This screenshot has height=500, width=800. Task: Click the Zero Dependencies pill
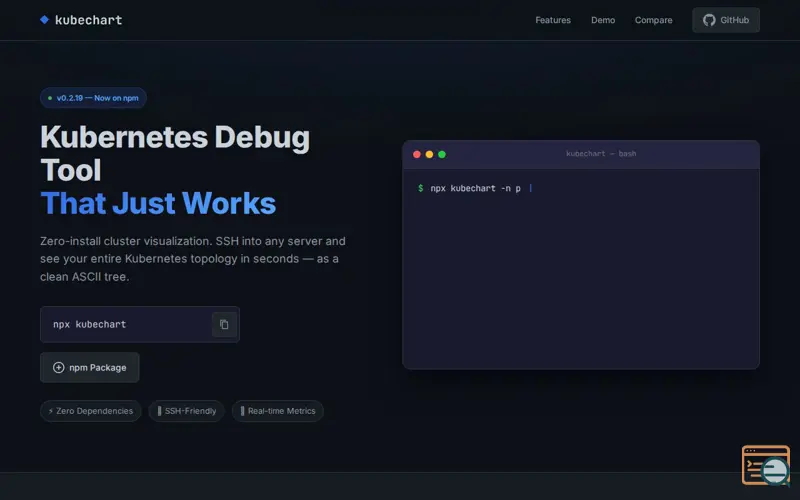click(91, 411)
